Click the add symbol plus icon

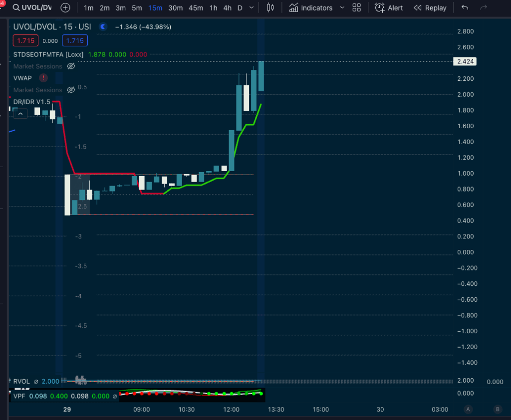tap(65, 8)
